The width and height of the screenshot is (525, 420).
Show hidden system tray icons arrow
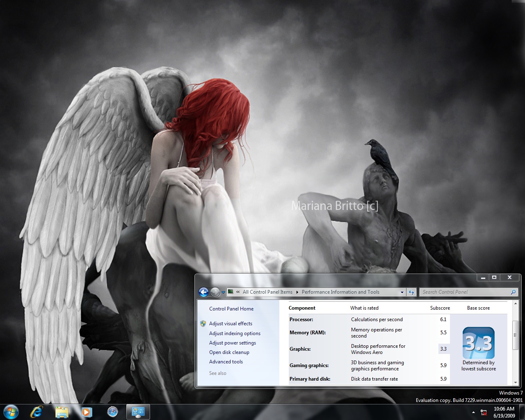(473, 412)
